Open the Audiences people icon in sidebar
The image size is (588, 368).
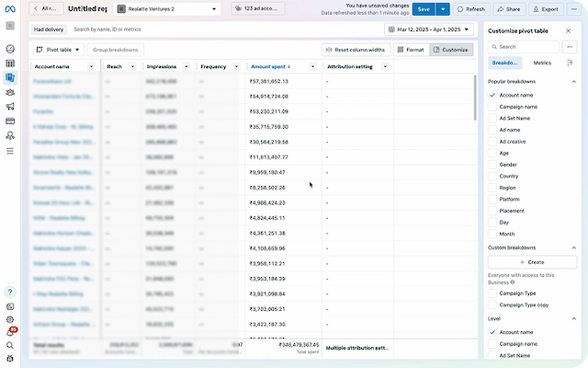pyautogui.click(x=9, y=93)
